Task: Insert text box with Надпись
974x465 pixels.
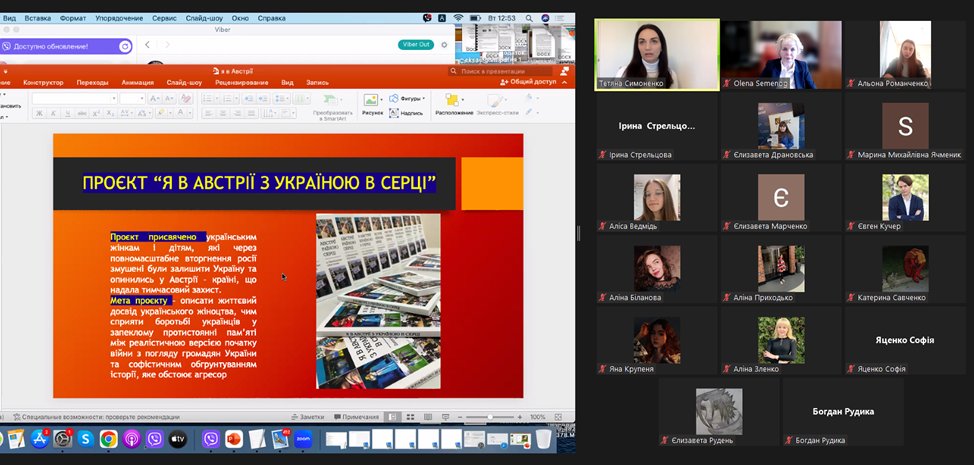Action: pos(406,113)
